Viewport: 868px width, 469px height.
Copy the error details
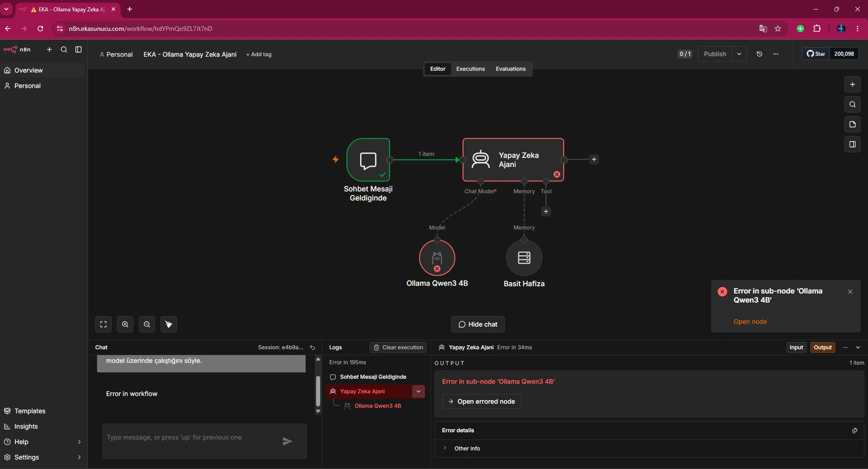pos(854,430)
